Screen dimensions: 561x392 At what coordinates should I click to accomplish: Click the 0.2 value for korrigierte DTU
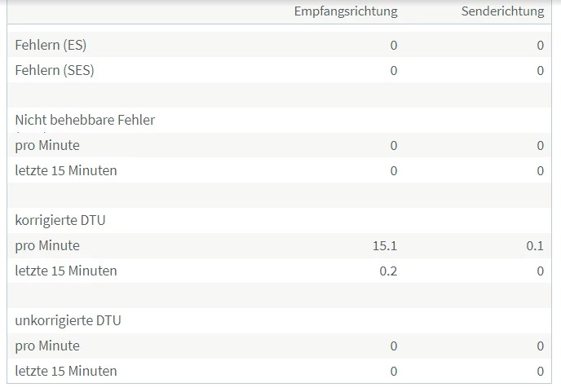click(388, 271)
